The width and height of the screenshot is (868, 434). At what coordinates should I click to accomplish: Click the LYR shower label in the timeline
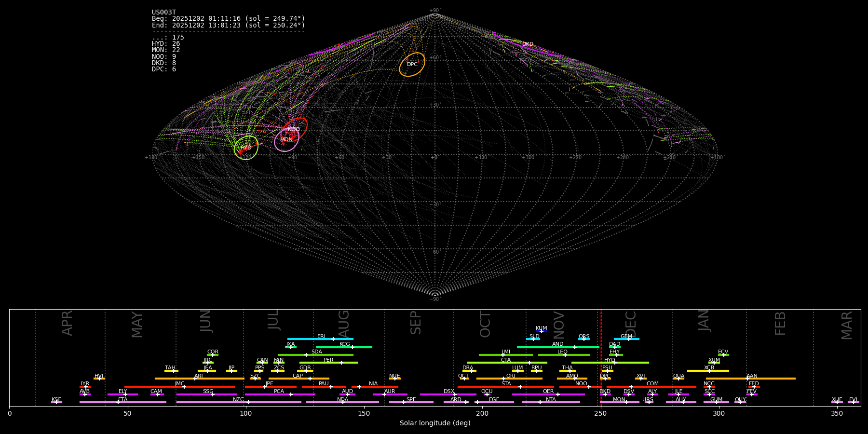[85, 384]
